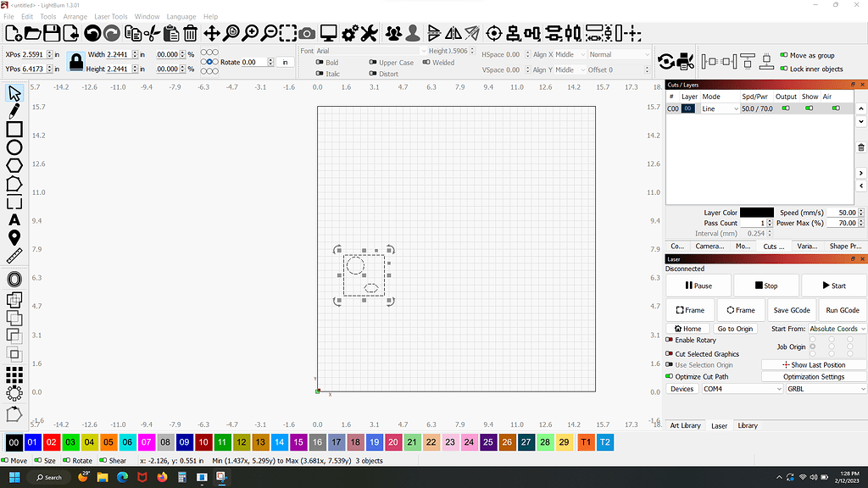The width and height of the screenshot is (868, 488).
Task: Open the layer Mode dropdown showing Line
Action: [x=720, y=108]
